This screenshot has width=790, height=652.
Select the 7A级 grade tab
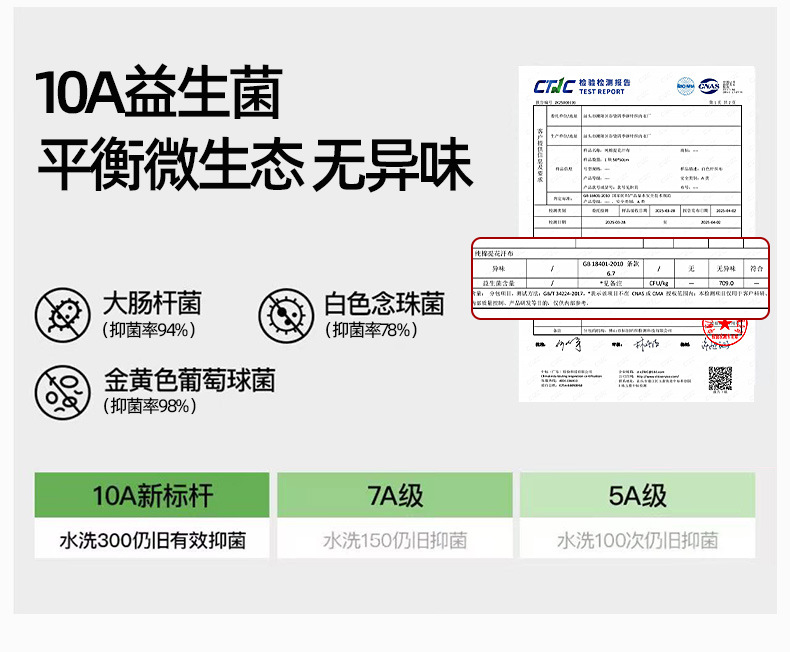(x=395, y=495)
